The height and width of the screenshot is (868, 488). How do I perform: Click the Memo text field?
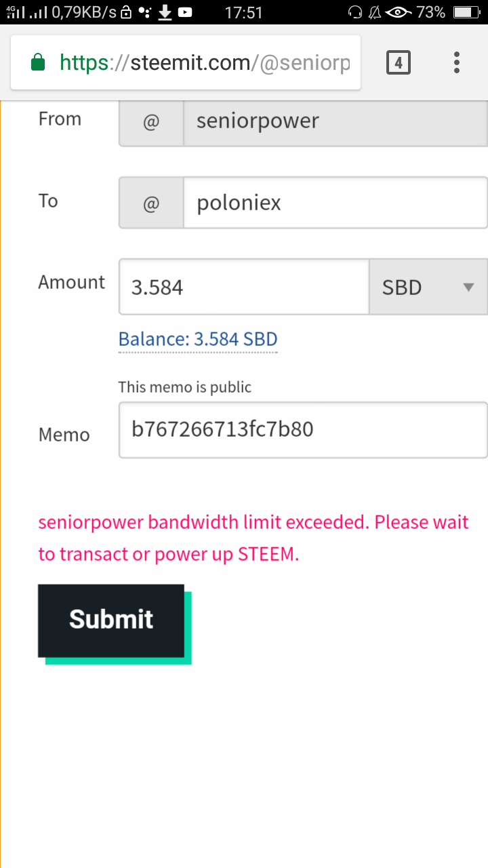pos(302,430)
